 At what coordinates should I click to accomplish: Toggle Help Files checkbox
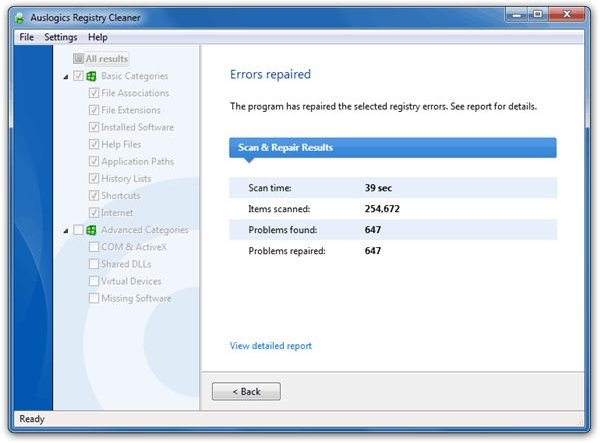pyautogui.click(x=94, y=144)
